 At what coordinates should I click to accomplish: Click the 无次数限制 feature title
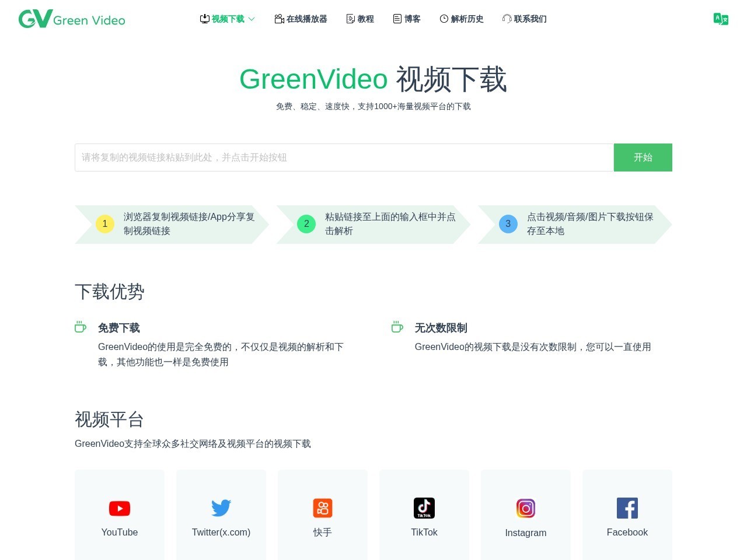coord(441,328)
